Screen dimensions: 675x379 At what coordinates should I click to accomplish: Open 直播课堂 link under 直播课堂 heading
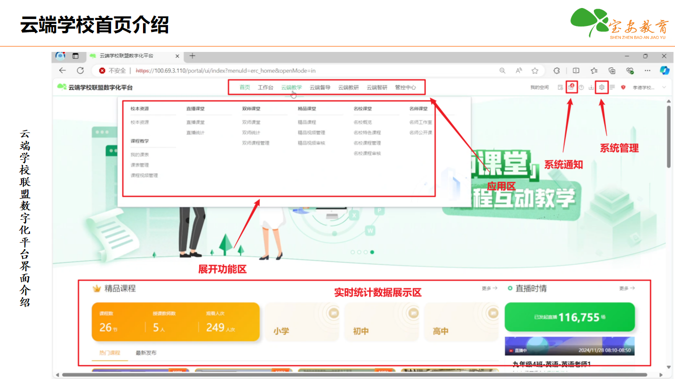[195, 122]
